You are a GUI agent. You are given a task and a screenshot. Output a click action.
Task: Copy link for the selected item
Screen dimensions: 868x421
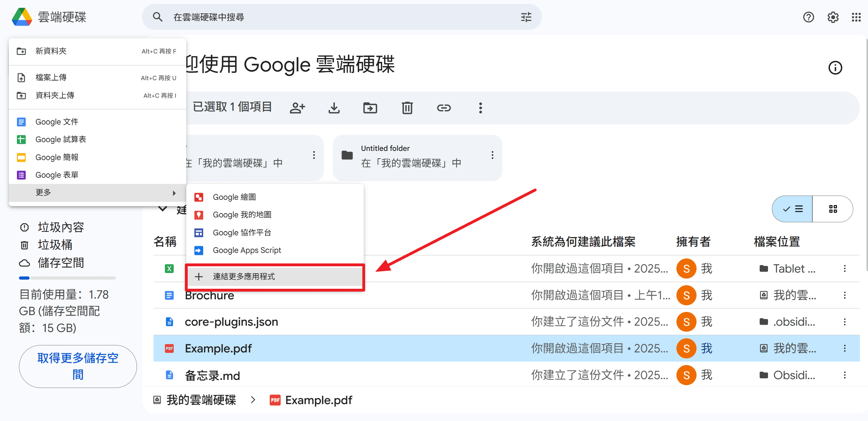[444, 108]
